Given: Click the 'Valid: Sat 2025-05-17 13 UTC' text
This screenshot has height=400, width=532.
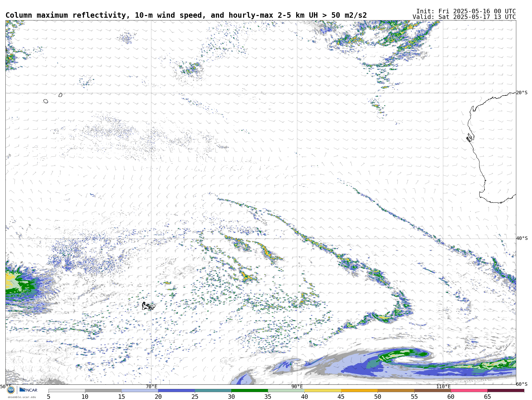Looking at the screenshot, I should (464, 17).
